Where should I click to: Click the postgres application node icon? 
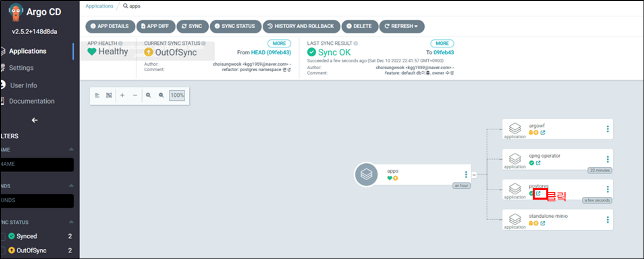(x=515, y=189)
